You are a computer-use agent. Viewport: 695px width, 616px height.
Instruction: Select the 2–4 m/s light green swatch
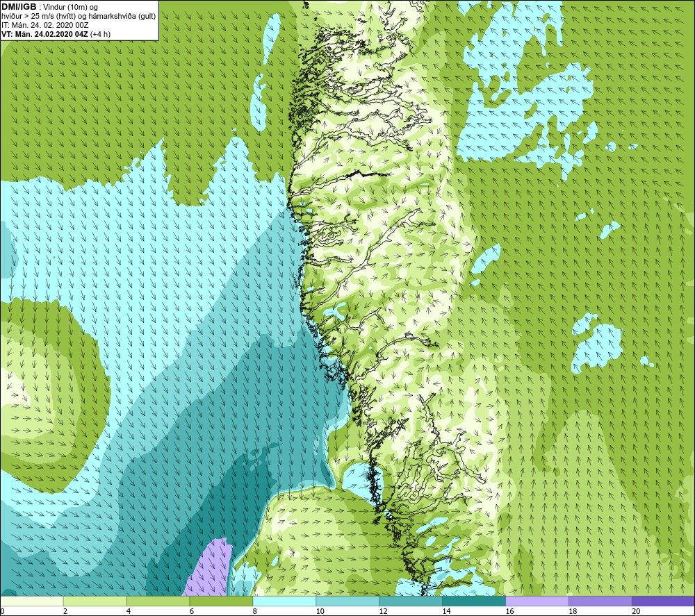point(95,601)
